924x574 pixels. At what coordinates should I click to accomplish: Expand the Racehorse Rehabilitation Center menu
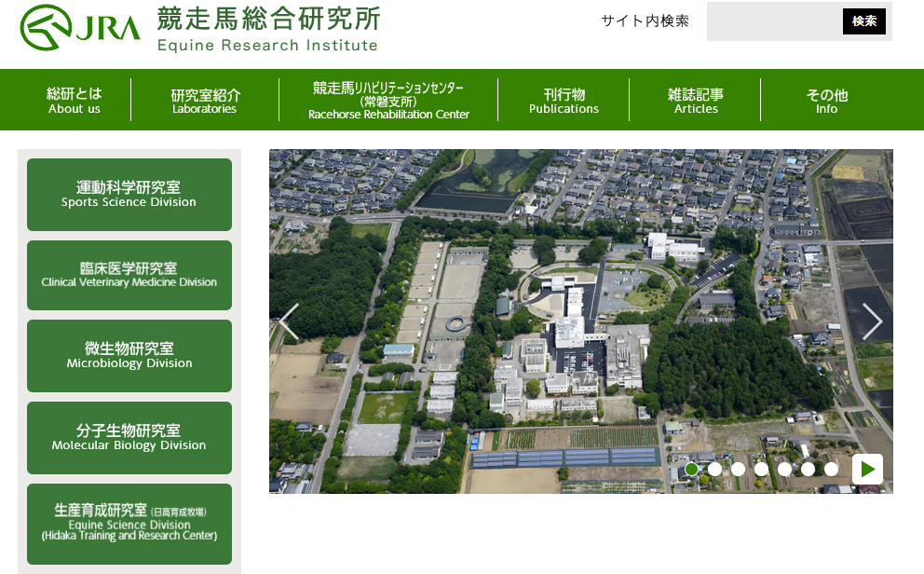tap(388, 101)
